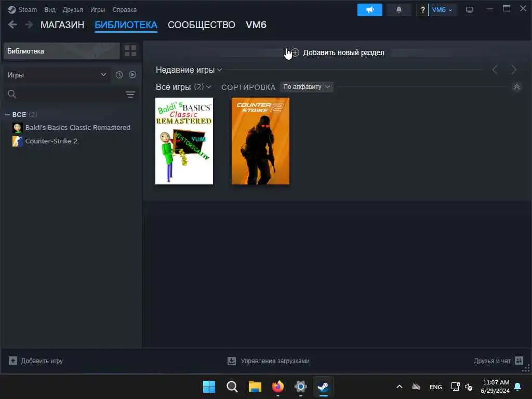Click the friends chat icon
The height and width of the screenshot is (399, 532).
pyautogui.click(x=519, y=361)
